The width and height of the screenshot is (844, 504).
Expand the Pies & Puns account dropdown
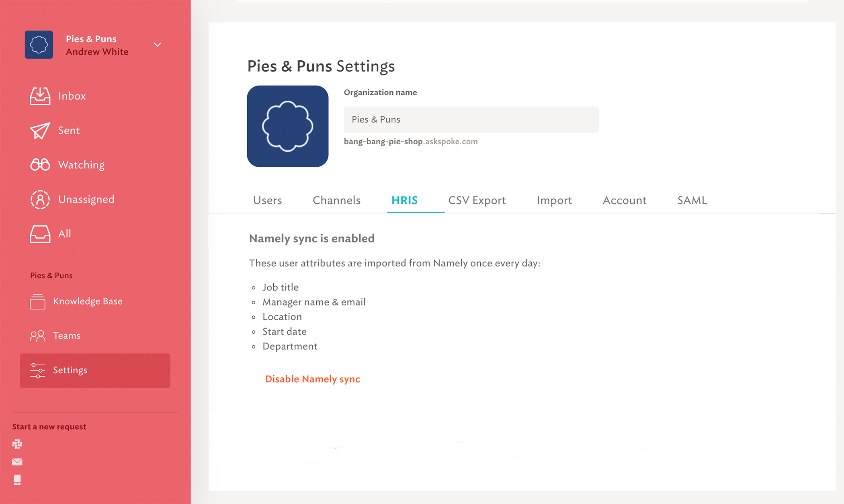coord(158,44)
